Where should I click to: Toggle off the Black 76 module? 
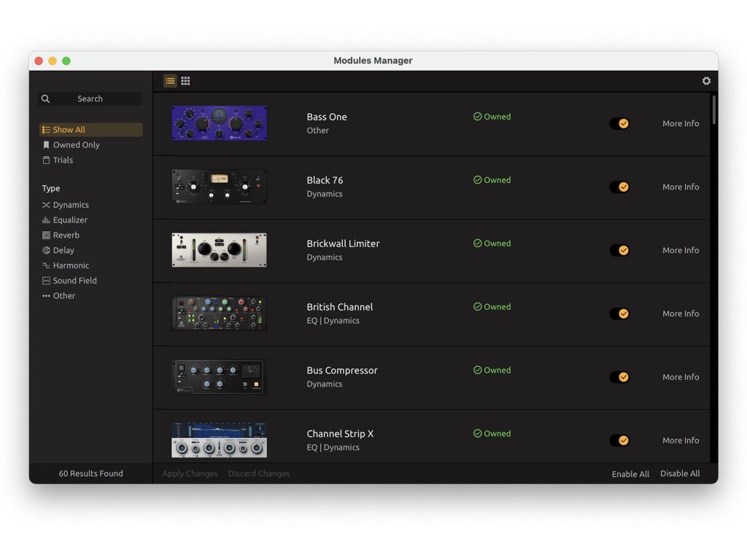(619, 187)
